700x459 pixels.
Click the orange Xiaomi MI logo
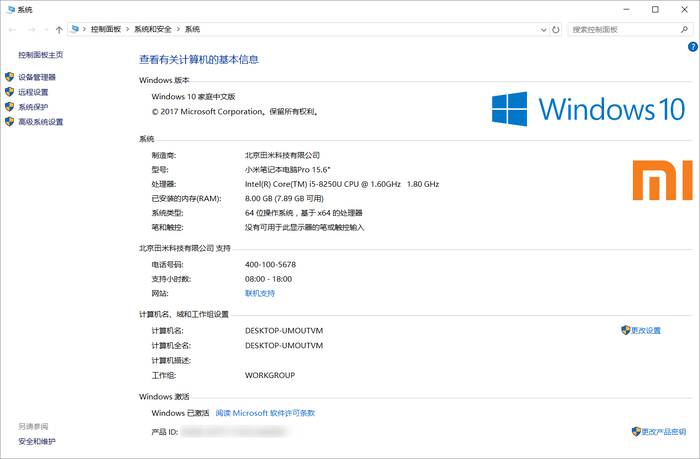click(x=662, y=180)
